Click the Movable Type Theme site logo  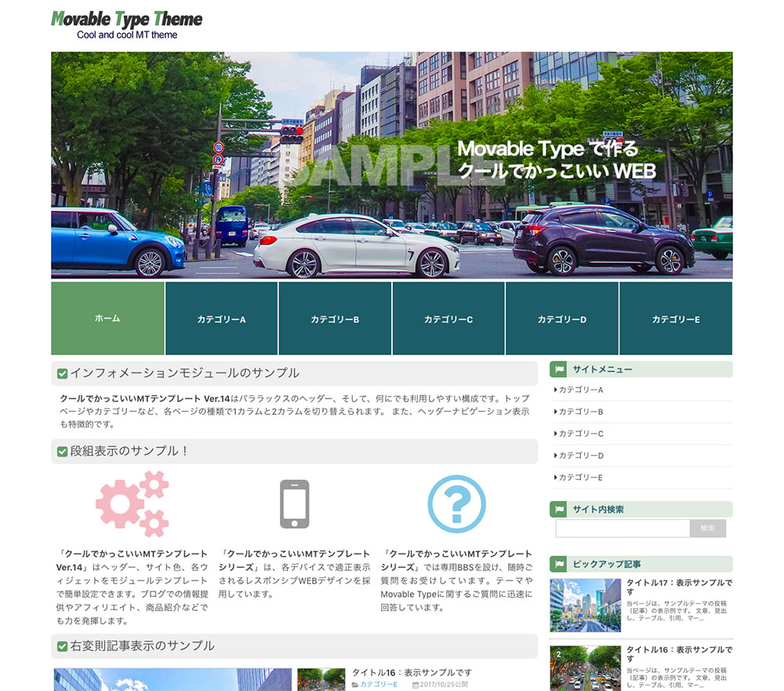point(126,24)
